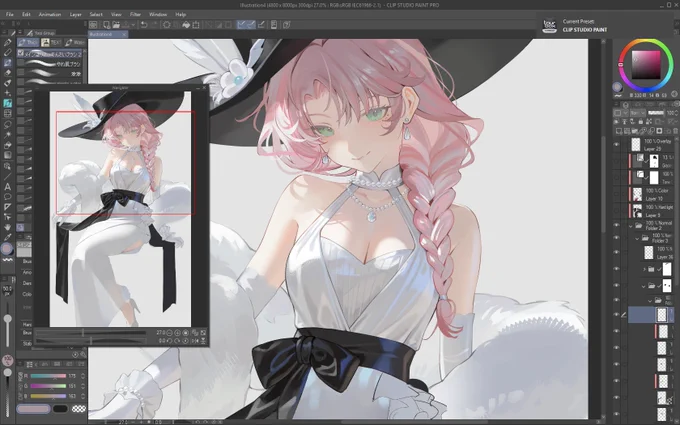Toggle the first highlighted snap icon in command bar
680x425 pixels.
pos(241,25)
